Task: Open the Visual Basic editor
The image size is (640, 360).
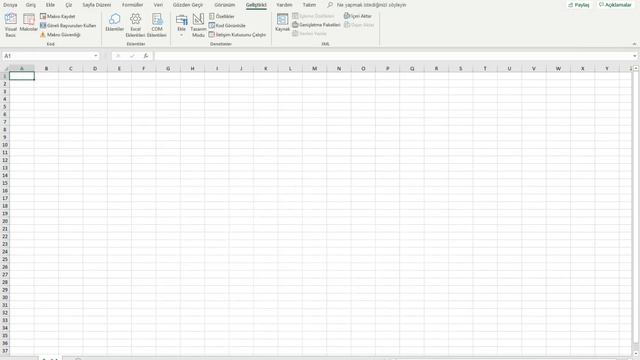Action: [x=11, y=25]
